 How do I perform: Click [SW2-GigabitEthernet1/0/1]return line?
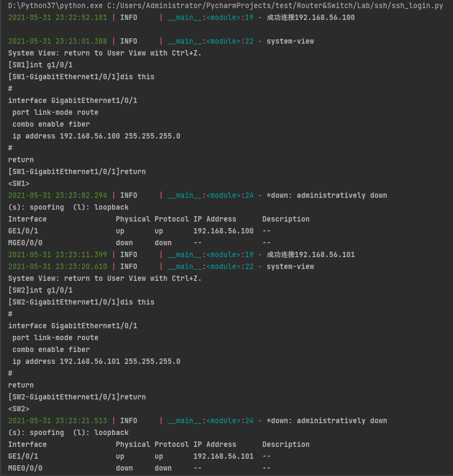pyautogui.click(x=77, y=397)
